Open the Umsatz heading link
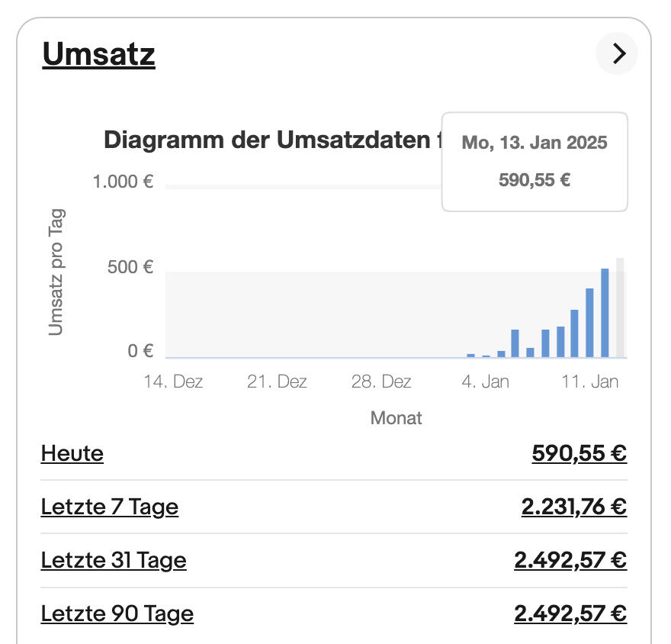Screen dimensions: 671x644 pyautogui.click(x=99, y=54)
